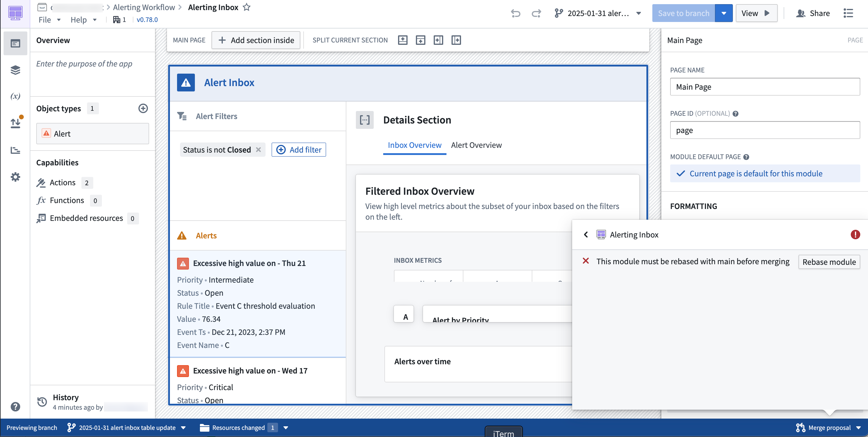Star the Alerting Inbox module
This screenshot has height=437, width=868.
pos(247,7)
